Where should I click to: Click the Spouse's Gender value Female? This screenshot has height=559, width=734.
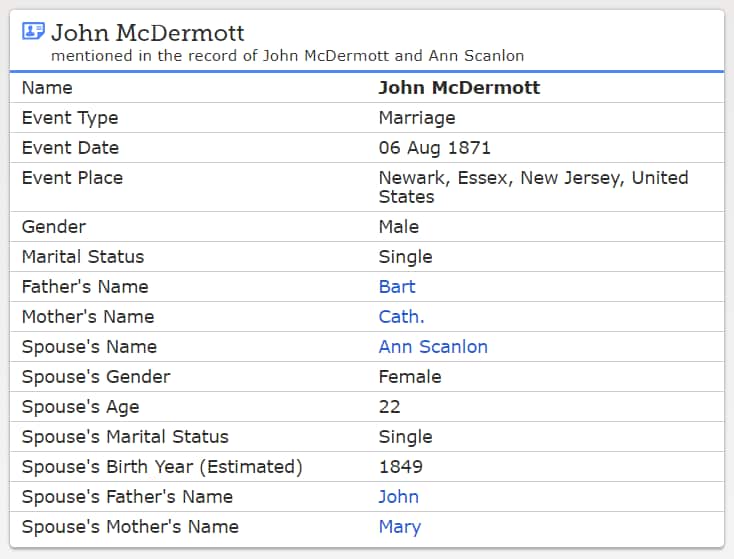[410, 377]
